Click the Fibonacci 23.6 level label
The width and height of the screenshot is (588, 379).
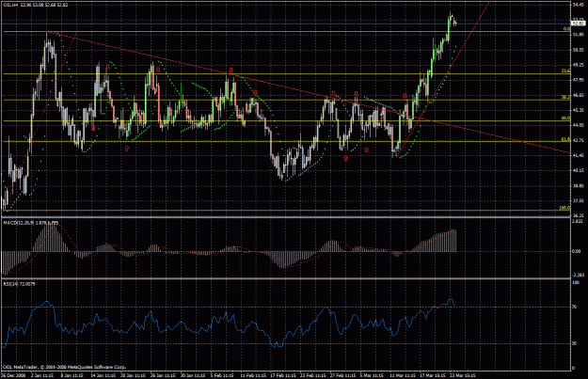point(565,71)
